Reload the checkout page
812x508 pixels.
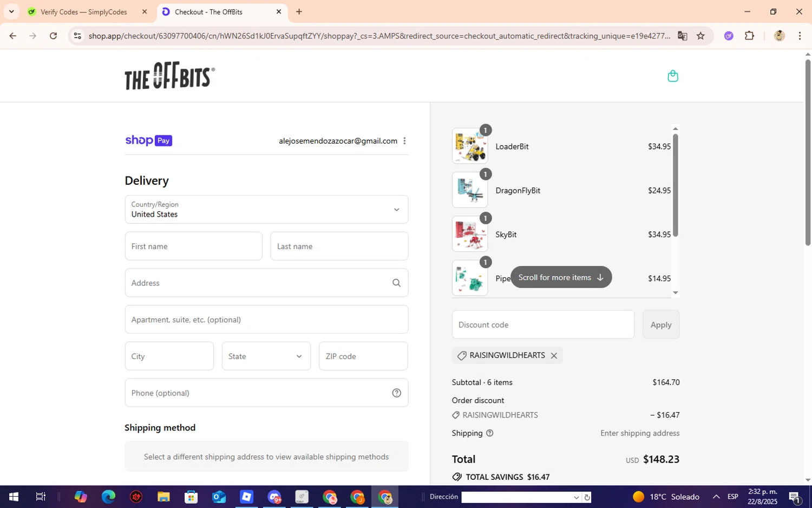click(x=53, y=36)
